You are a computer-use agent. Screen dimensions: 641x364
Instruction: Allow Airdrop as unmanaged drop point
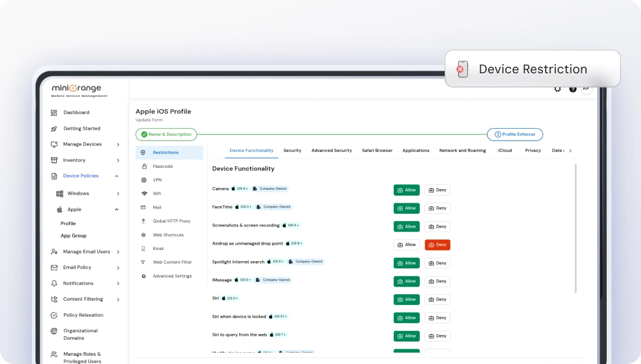click(406, 244)
